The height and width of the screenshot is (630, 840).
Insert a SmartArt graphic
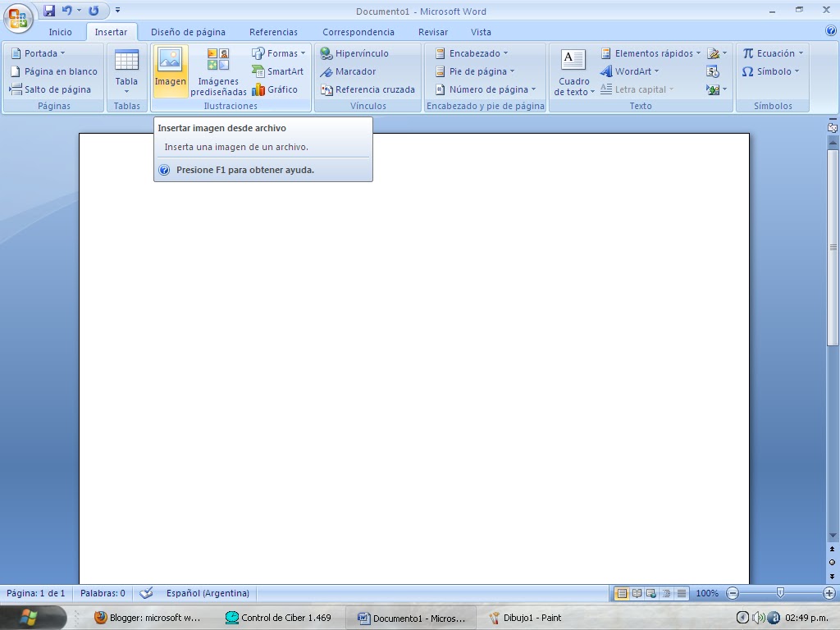(278, 71)
